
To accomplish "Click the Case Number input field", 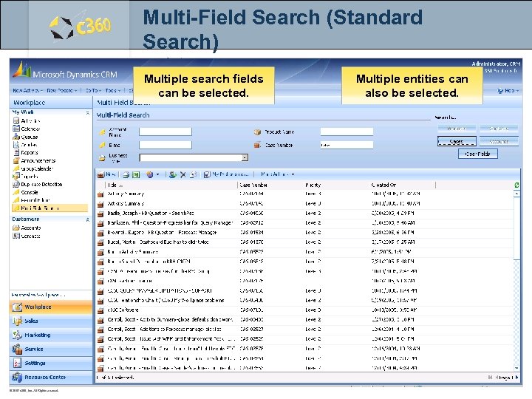I will (347, 145).
